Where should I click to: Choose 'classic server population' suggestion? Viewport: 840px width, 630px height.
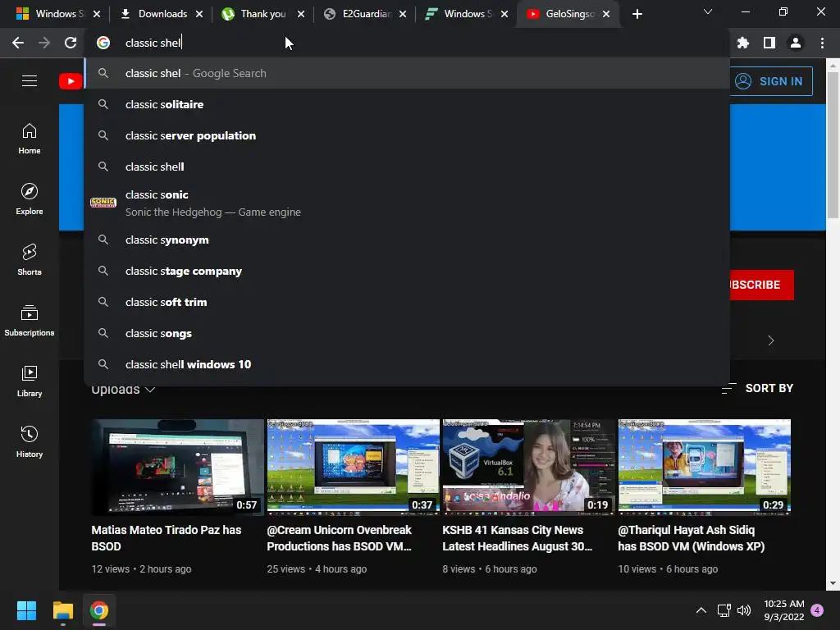[407, 135]
